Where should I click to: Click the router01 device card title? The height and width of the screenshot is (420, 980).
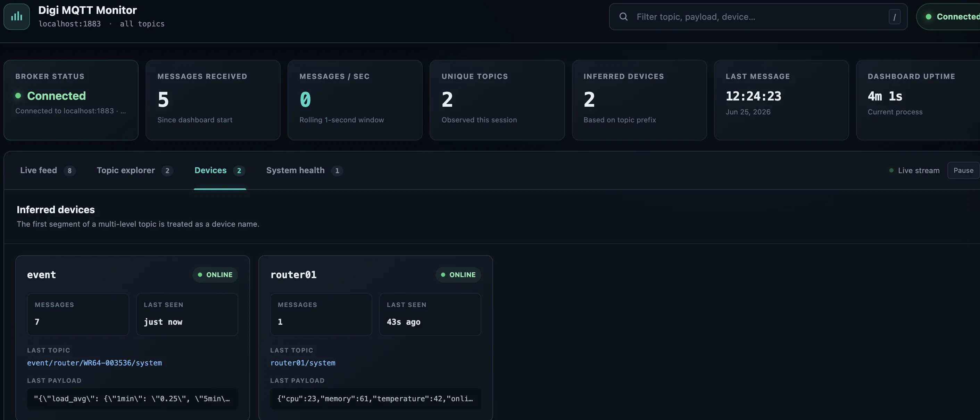(x=293, y=275)
